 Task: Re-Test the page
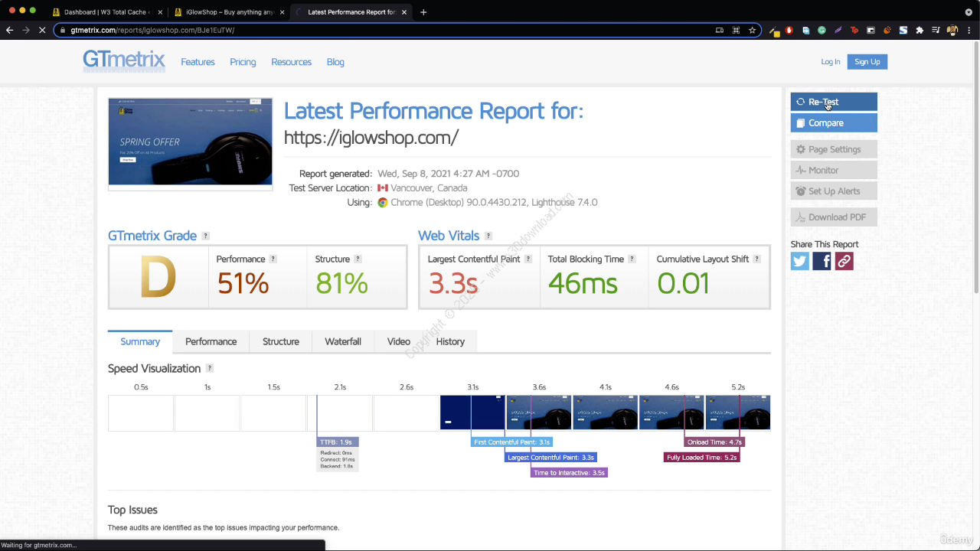[834, 102]
